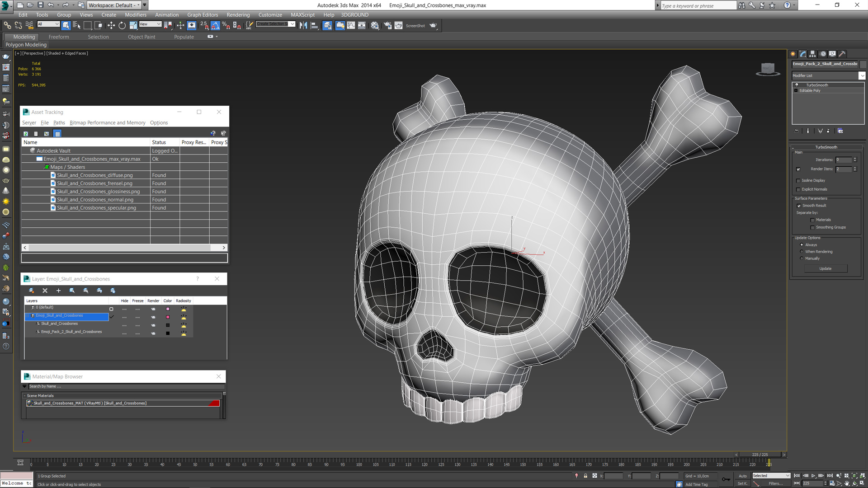Click the Mirror tool icon
Viewport: 868px width, 488px height.
pos(303,25)
